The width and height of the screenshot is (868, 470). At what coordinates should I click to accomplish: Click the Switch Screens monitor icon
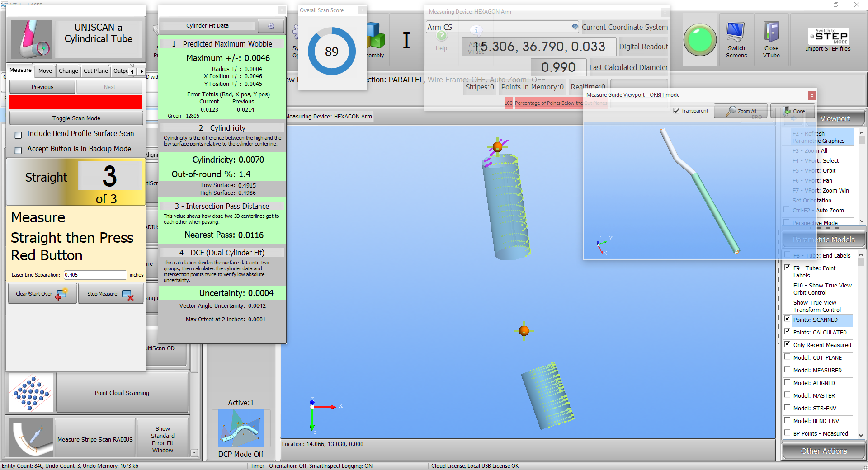point(736,33)
